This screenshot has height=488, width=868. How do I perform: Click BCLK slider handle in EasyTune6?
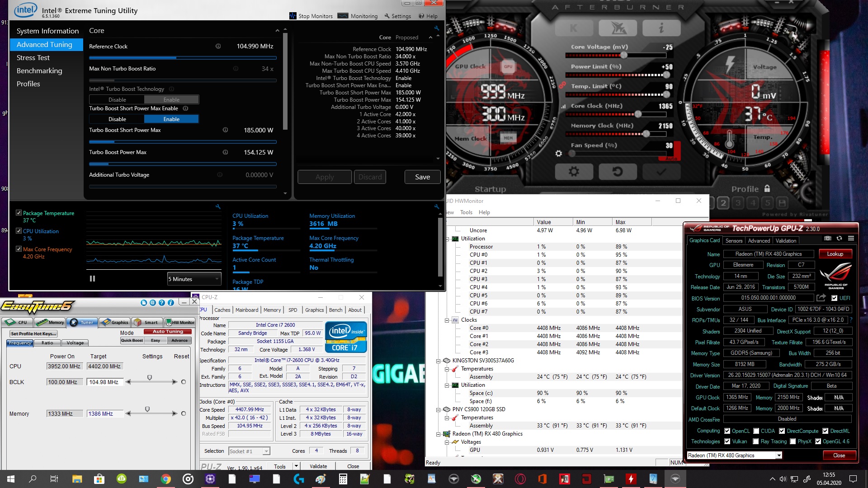(150, 377)
